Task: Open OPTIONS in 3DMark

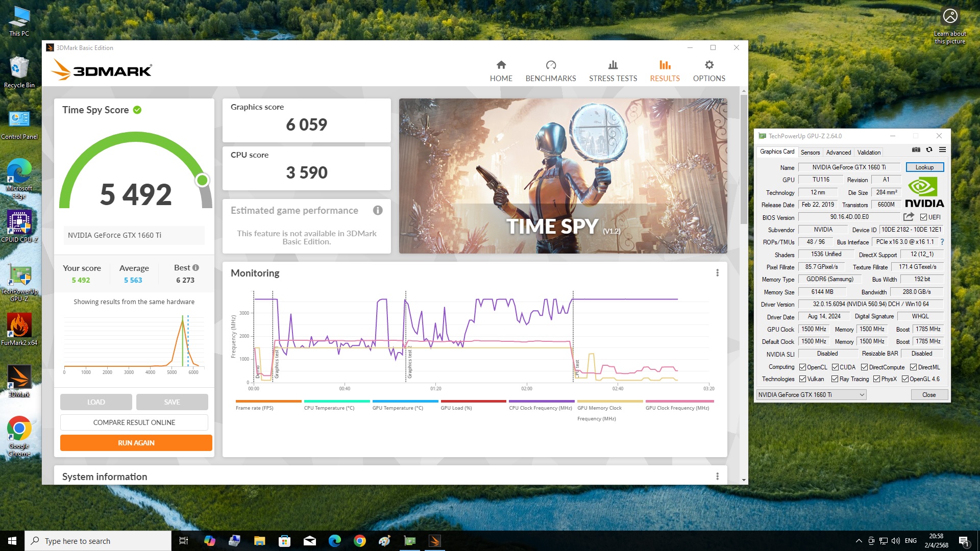Action: (709, 71)
